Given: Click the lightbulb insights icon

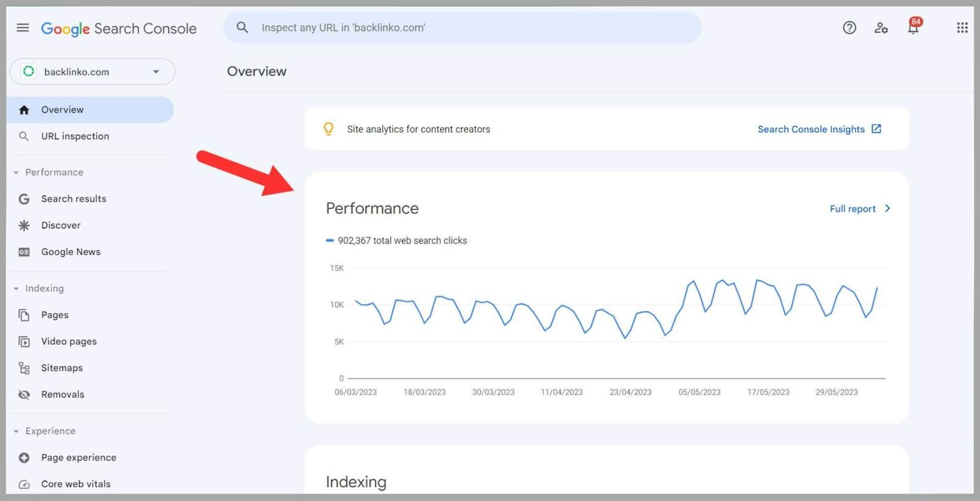Looking at the screenshot, I should (x=328, y=129).
